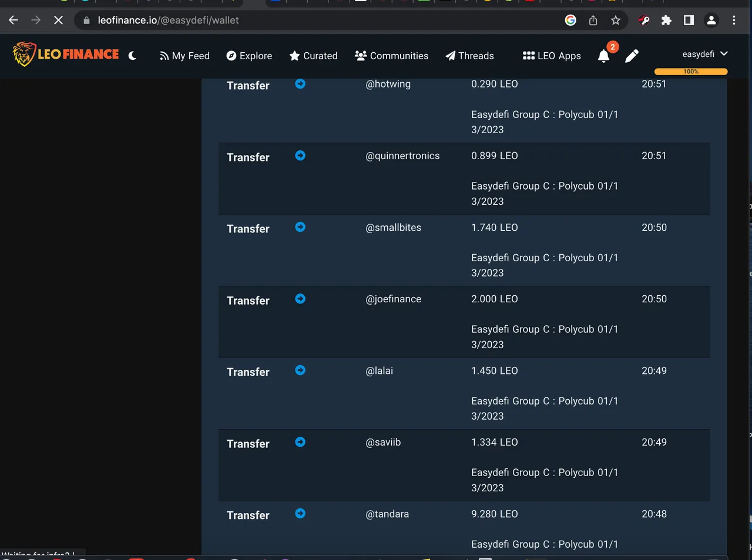Select the 9.280 LEO amount
The height and width of the screenshot is (560, 752).
point(495,514)
